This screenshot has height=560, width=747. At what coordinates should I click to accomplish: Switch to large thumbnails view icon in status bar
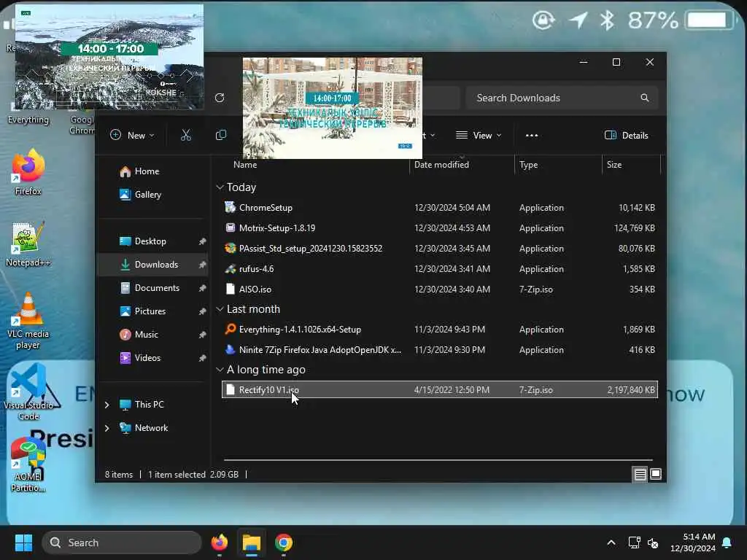656,474
